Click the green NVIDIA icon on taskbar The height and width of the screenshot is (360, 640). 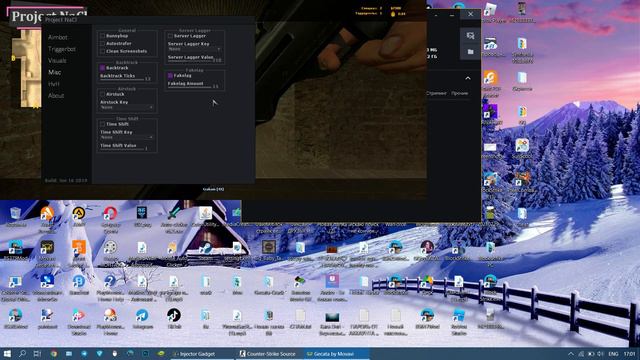click(161, 354)
